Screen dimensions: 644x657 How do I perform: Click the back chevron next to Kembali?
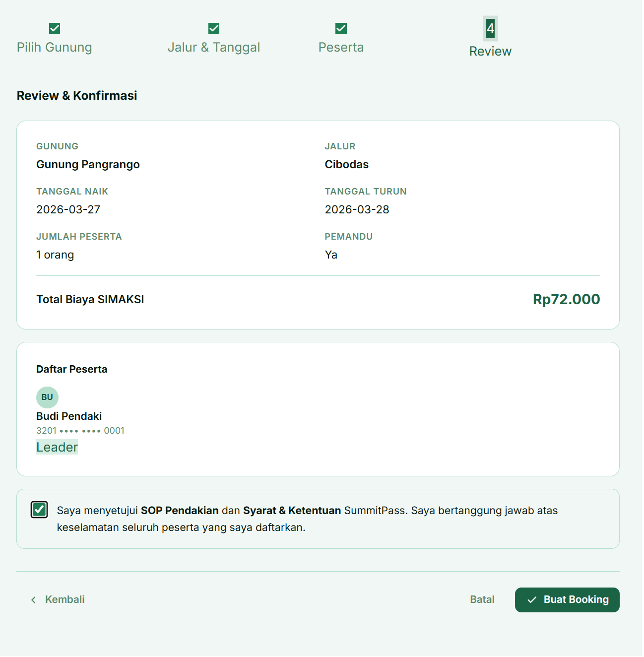tap(33, 599)
